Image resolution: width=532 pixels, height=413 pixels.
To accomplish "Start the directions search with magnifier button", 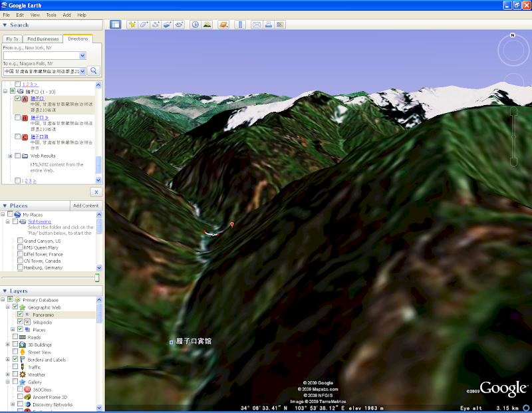I will tap(94, 70).
